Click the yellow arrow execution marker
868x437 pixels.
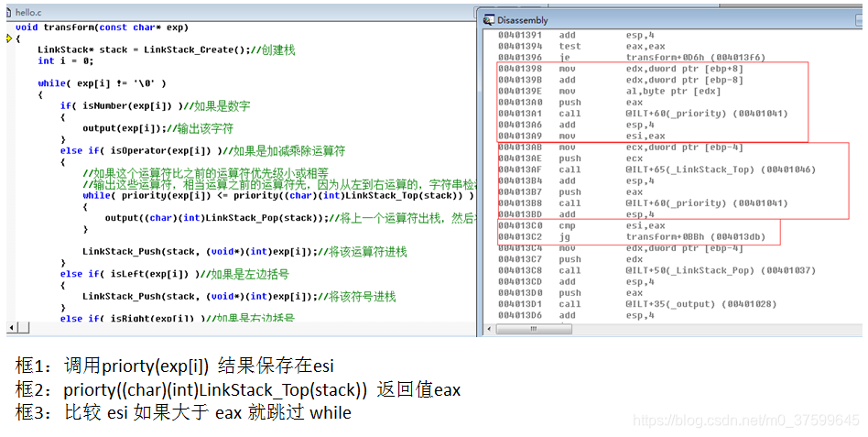click(x=9, y=38)
